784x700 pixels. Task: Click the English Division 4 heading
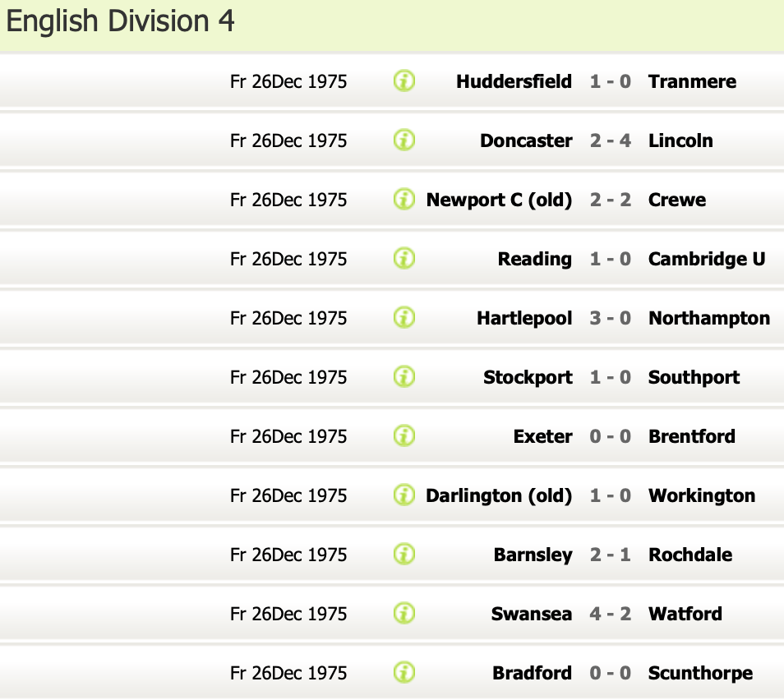(121, 22)
